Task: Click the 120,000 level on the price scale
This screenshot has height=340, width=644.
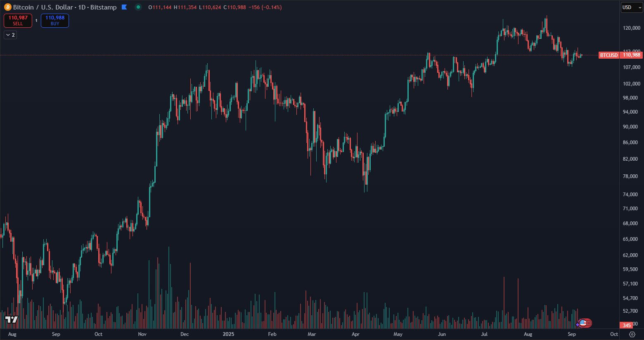Action: (x=631, y=28)
